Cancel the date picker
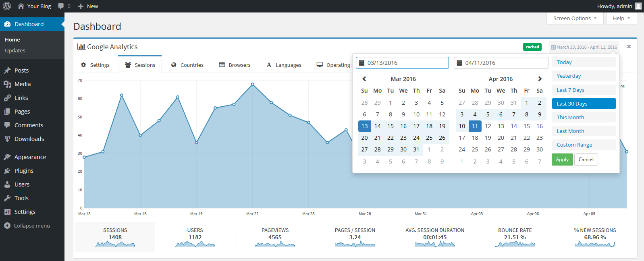Viewport: 644px width, 261px height. pyautogui.click(x=586, y=159)
